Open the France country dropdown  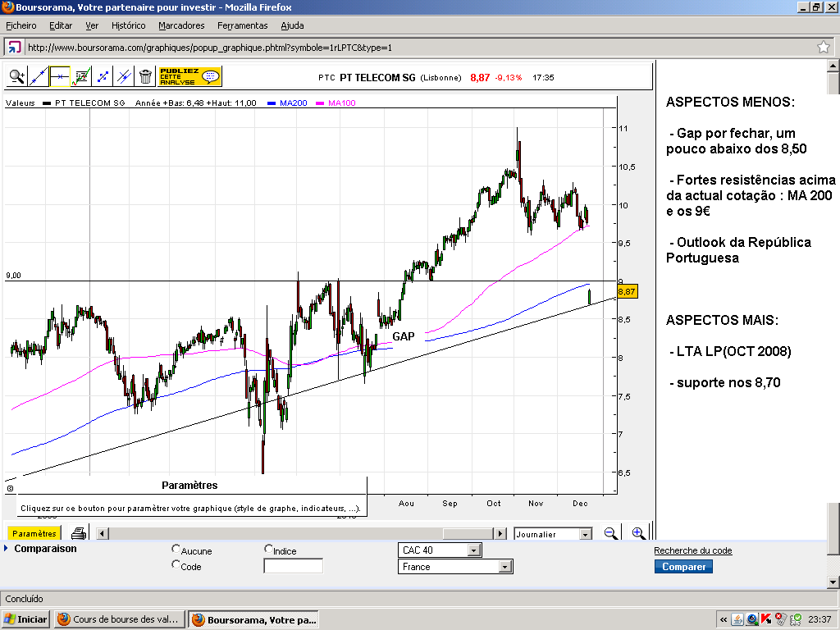point(455,566)
